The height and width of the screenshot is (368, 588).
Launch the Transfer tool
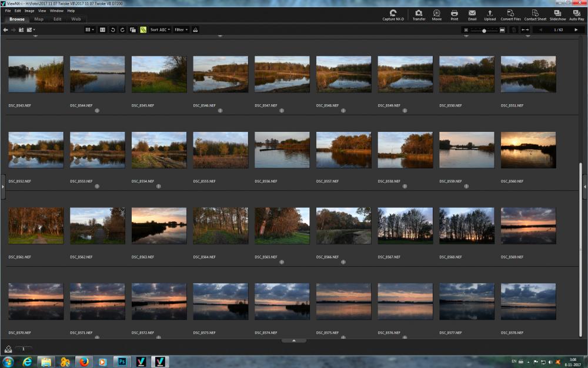pyautogui.click(x=419, y=15)
